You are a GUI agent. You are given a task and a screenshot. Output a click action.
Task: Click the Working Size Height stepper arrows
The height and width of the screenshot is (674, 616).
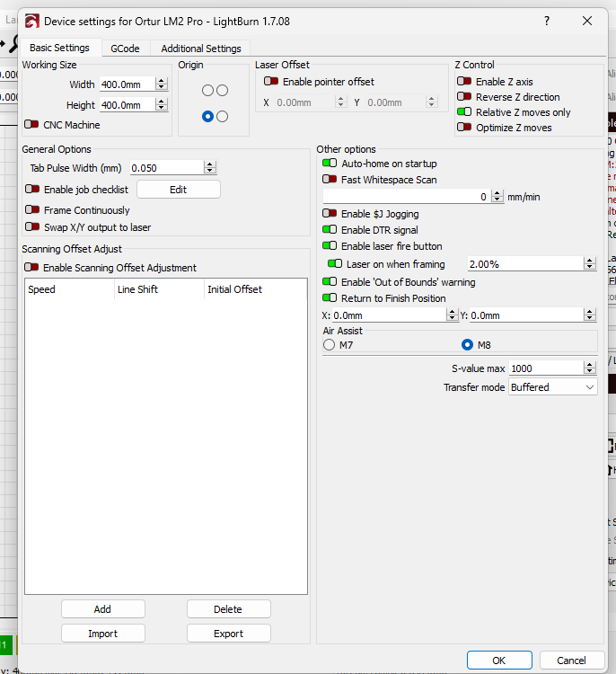coord(162,104)
